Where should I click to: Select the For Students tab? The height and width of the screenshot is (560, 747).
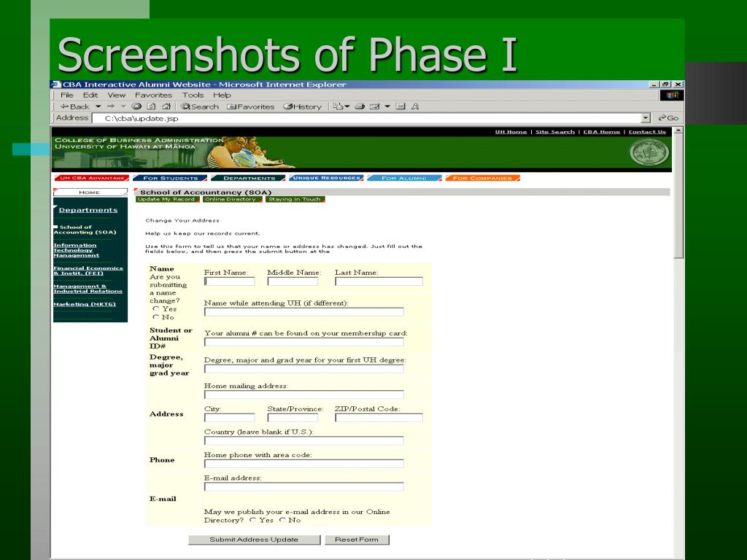[170, 178]
